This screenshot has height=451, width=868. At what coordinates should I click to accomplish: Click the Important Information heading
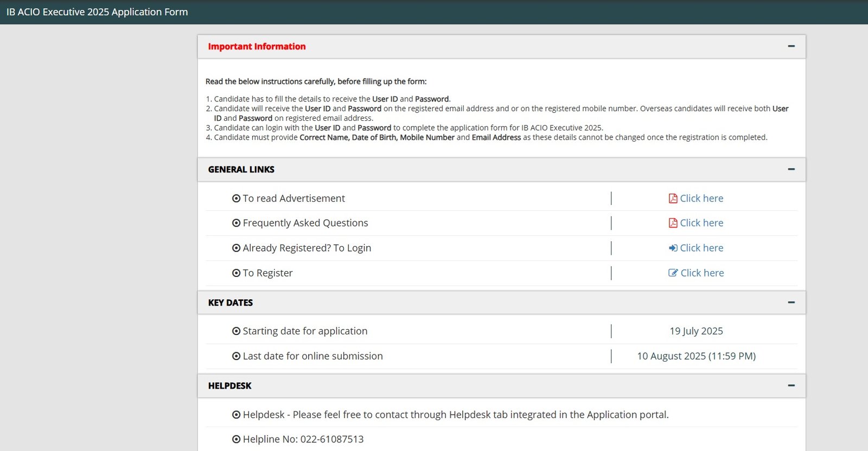click(x=257, y=47)
